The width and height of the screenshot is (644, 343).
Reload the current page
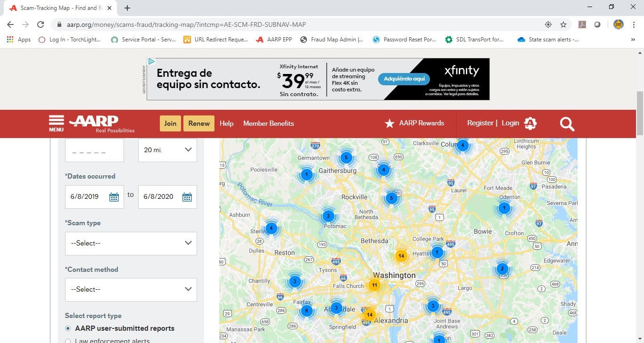click(x=41, y=24)
